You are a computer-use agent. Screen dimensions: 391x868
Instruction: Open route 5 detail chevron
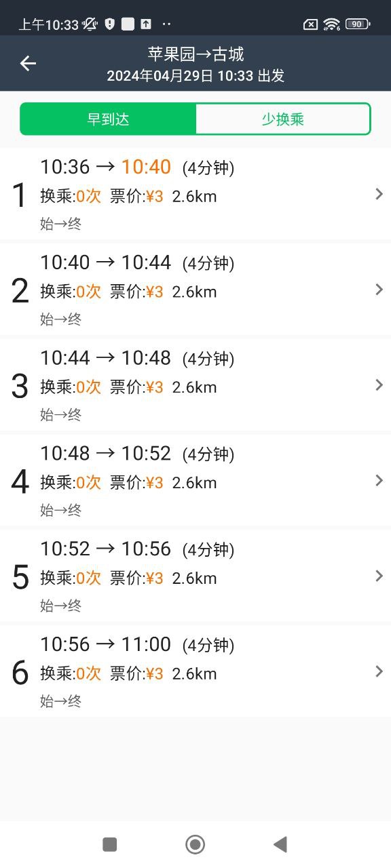(379, 576)
